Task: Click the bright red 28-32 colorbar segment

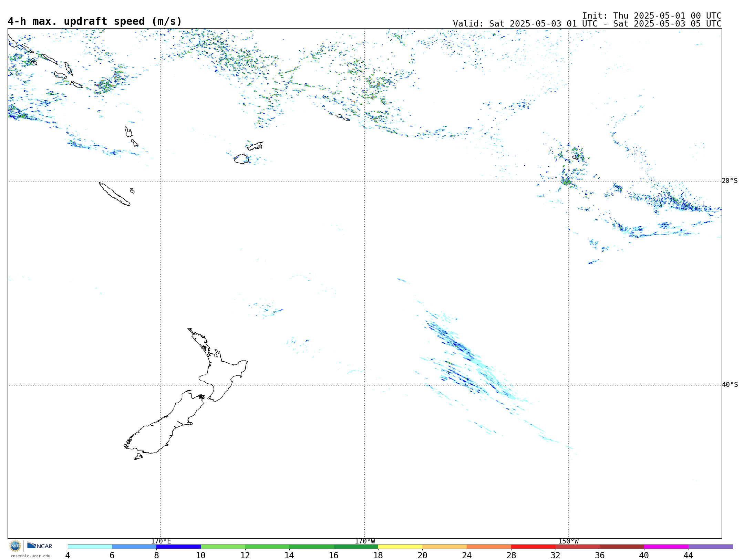Action: click(533, 547)
